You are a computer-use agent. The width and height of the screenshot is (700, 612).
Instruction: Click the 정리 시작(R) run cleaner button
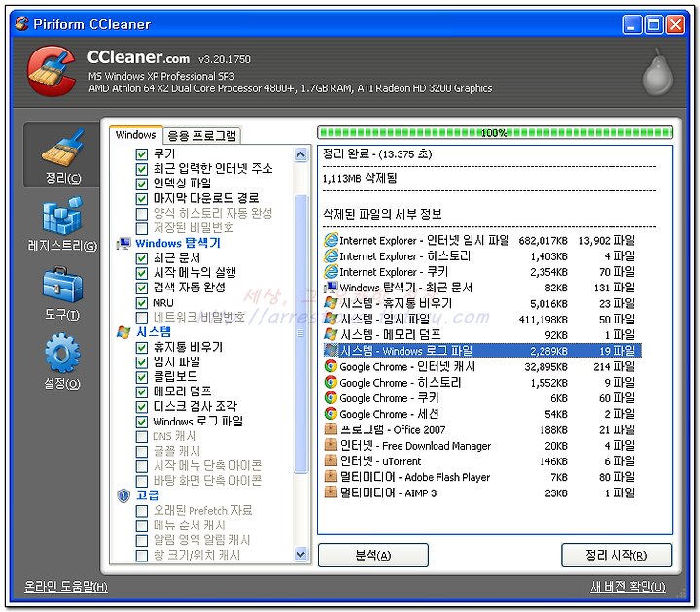(x=616, y=556)
